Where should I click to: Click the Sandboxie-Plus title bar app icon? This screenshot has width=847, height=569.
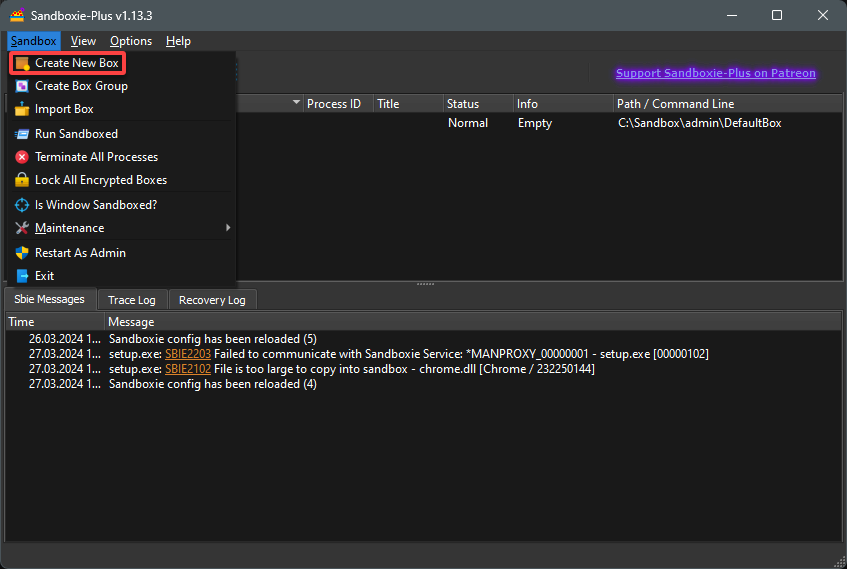click(17, 15)
